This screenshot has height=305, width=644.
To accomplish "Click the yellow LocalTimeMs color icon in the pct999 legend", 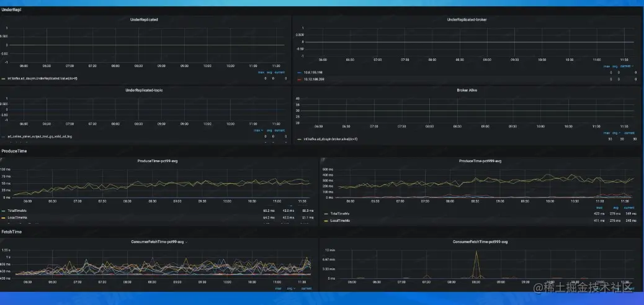I will pos(326,221).
